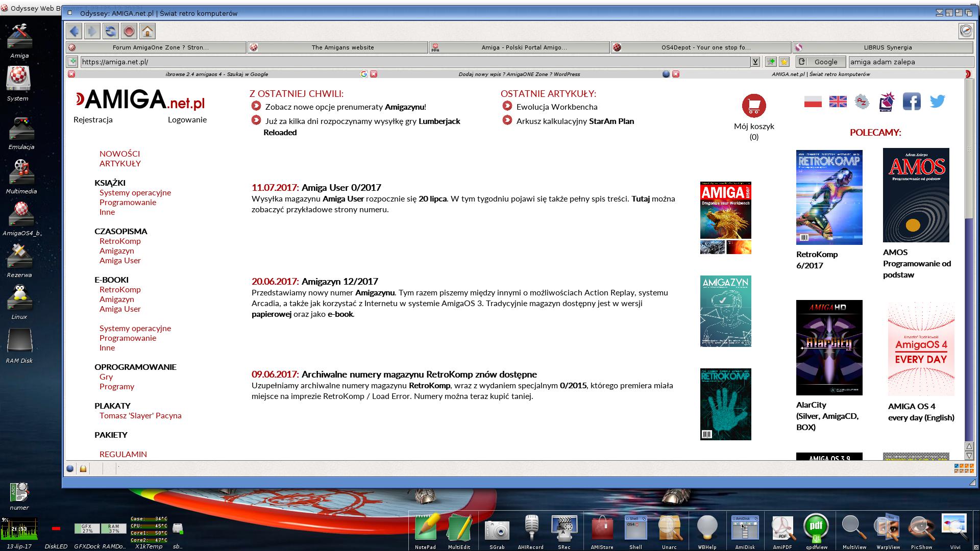
Task: Open the System drive desktop icon
Action: [18, 79]
